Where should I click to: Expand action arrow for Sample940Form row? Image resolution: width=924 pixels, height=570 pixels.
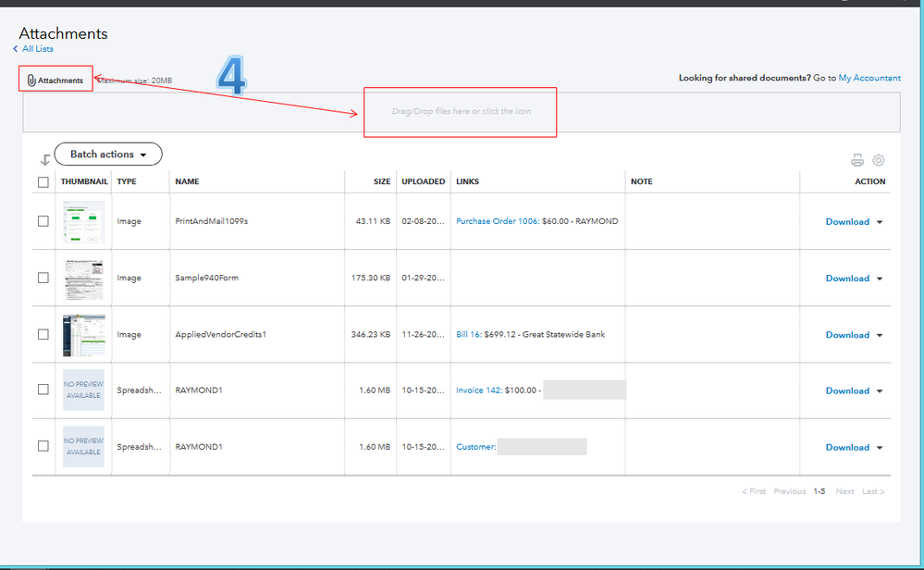tap(880, 279)
